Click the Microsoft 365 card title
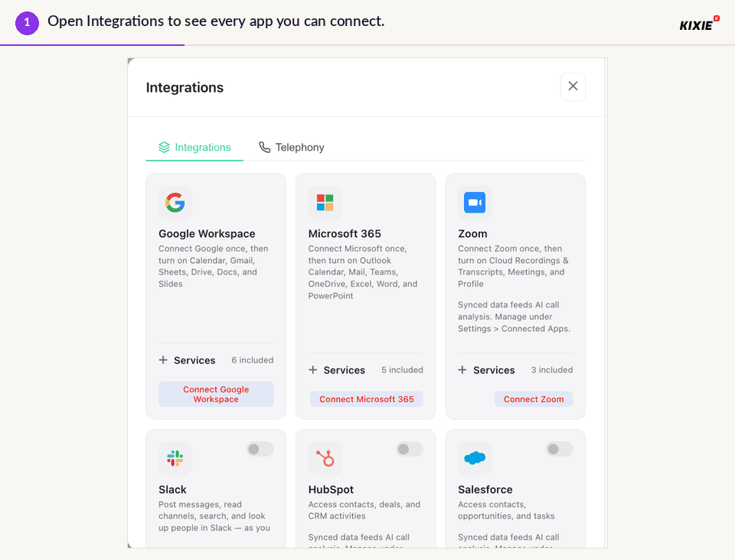 [x=345, y=233]
